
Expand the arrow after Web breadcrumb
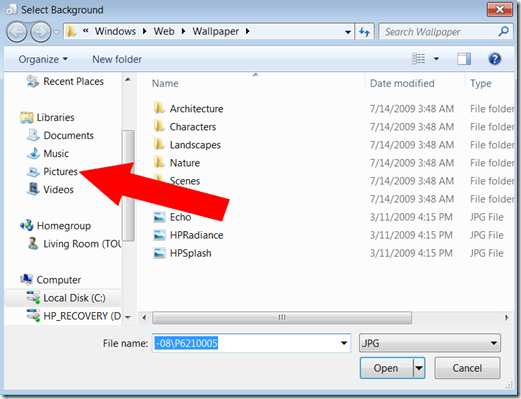[183, 31]
